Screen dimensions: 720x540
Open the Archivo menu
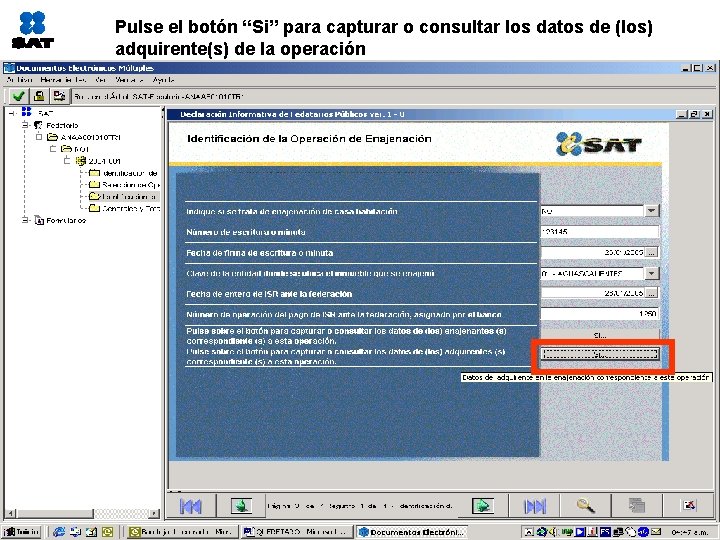click(19, 80)
